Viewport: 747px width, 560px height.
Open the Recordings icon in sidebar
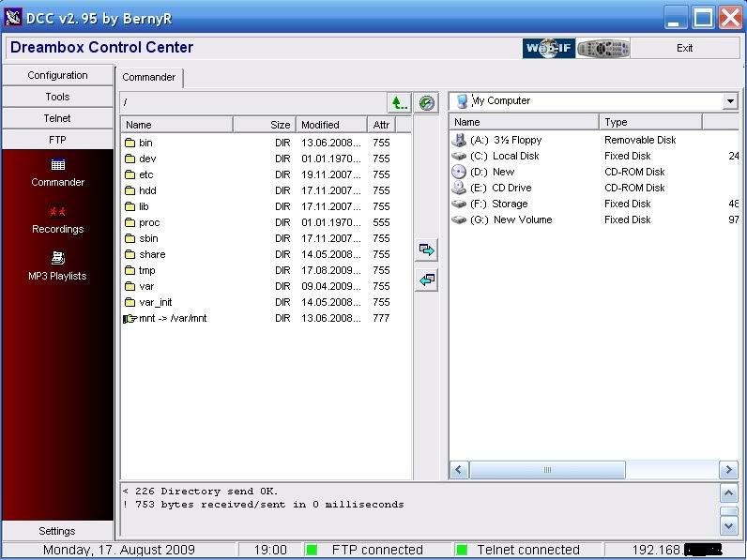tap(57, 211)
